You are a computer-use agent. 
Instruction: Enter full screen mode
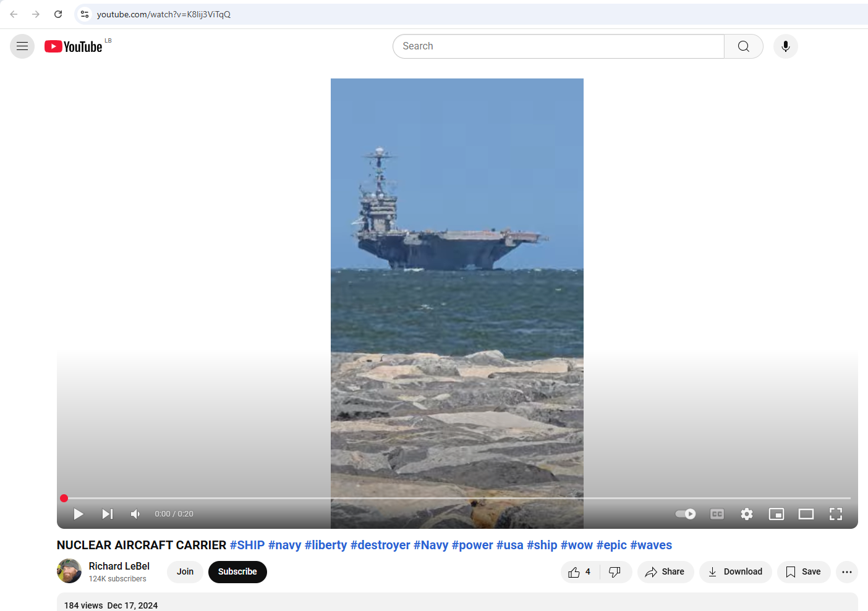pyautogui.click(x=835, y=514)
